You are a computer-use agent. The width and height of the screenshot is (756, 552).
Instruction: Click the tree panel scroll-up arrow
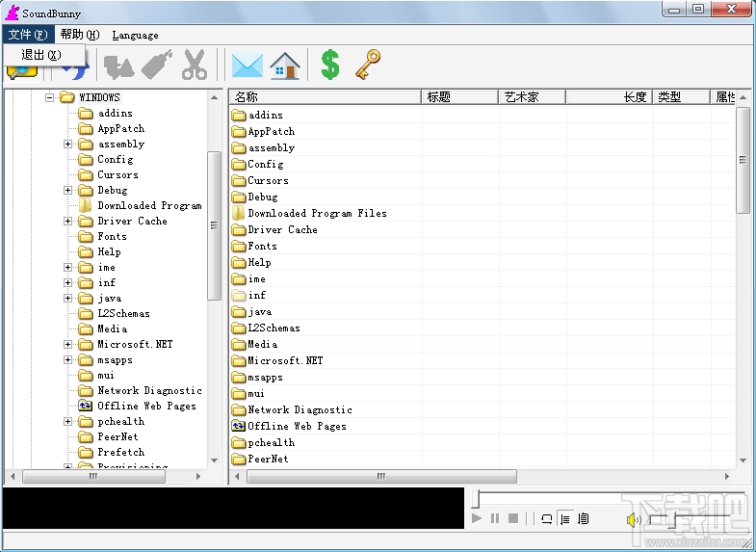[x=215, y=98]
